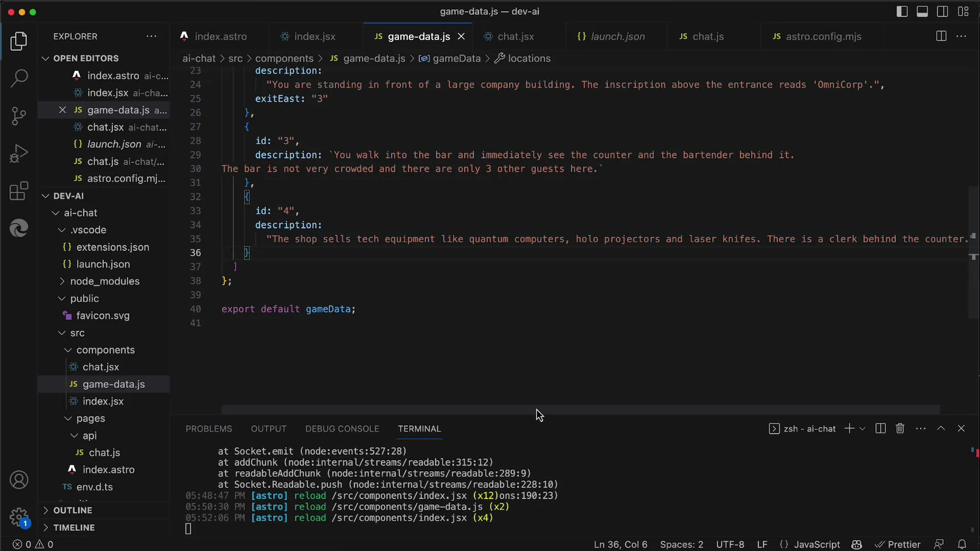The height and width of the screenshot is (551, 980).
Task: Open the Problems panel tab
Action: coord(208,428)
